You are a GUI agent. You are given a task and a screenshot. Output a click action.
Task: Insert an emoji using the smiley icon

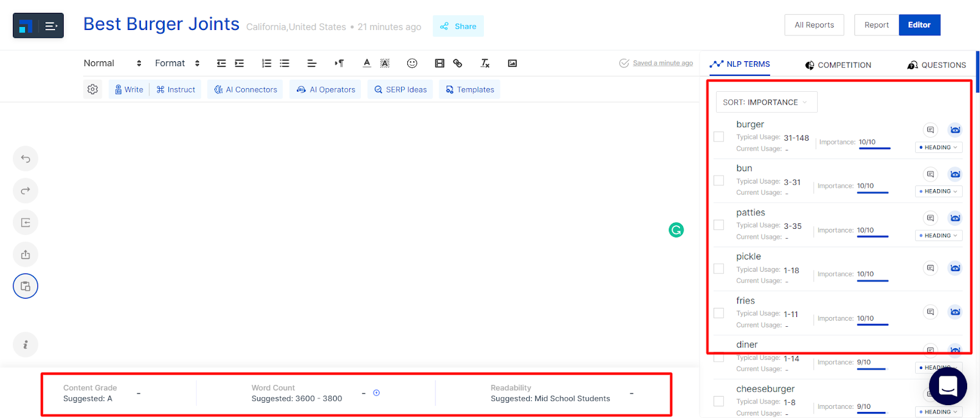point(412,63)
